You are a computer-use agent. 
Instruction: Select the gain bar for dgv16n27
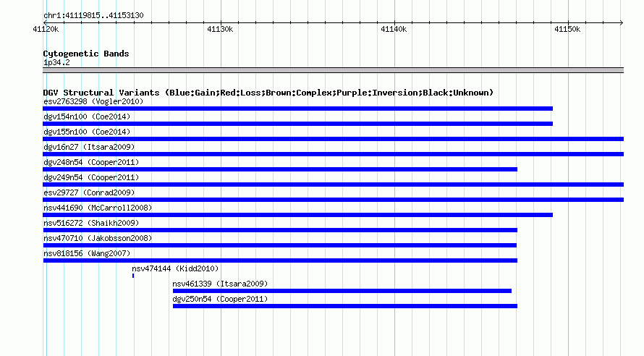(x=333, y=154)
